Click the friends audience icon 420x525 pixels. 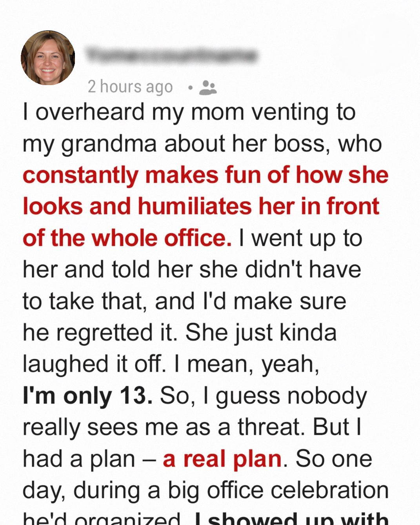tap(208, 87)
